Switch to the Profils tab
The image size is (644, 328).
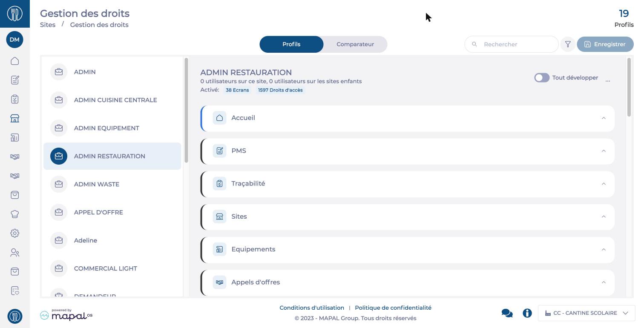click(x=291, y=44)
